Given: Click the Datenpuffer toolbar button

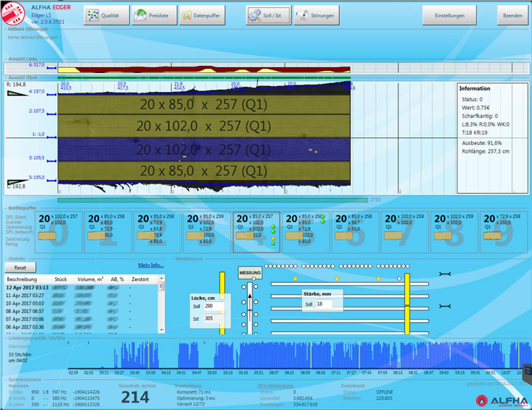Looking at the screenshot, I should coord(197,15).
